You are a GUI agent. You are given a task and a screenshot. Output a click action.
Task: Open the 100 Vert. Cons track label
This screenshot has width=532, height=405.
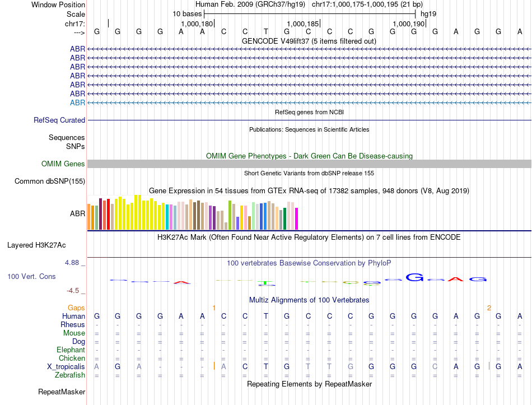[x=31, y=276]
